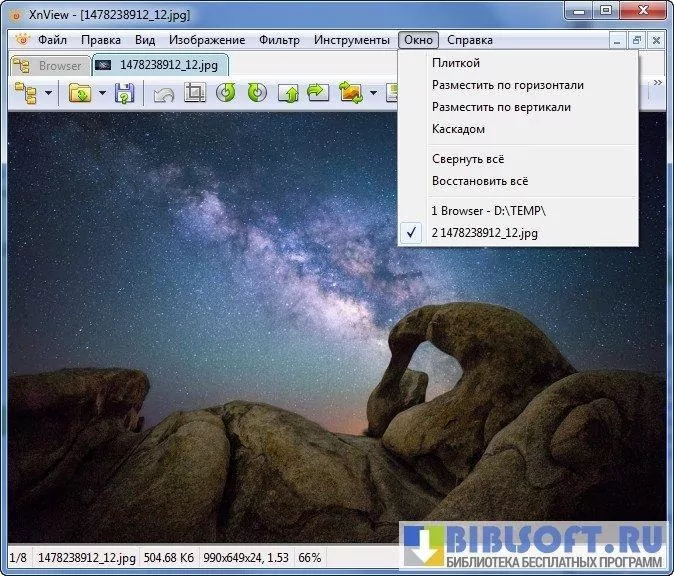Rotate the image clockwise

click(257, 94)
